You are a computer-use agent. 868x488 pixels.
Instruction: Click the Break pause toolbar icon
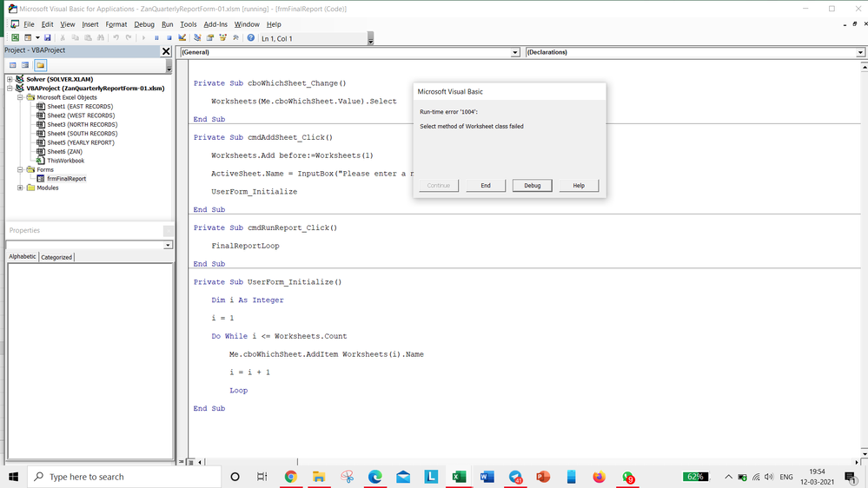click(x=156, y=37)
